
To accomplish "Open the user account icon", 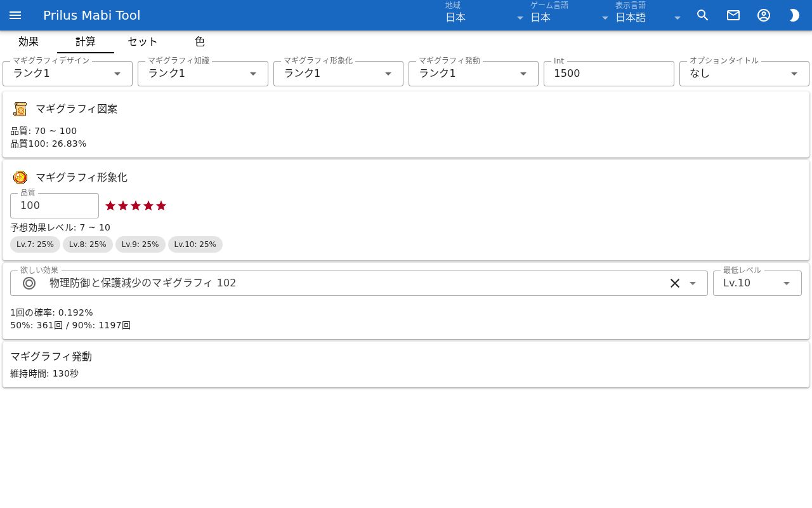I will [x=764, y=15].
